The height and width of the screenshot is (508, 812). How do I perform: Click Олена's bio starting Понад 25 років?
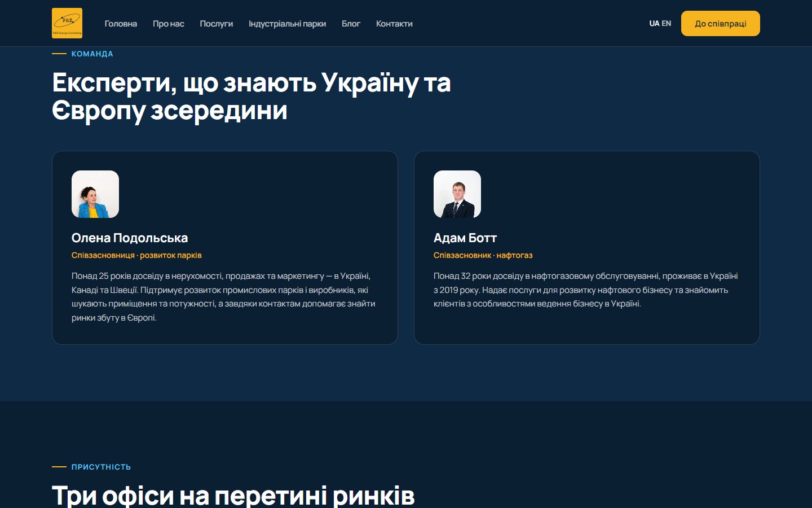[x=224, y=297]
